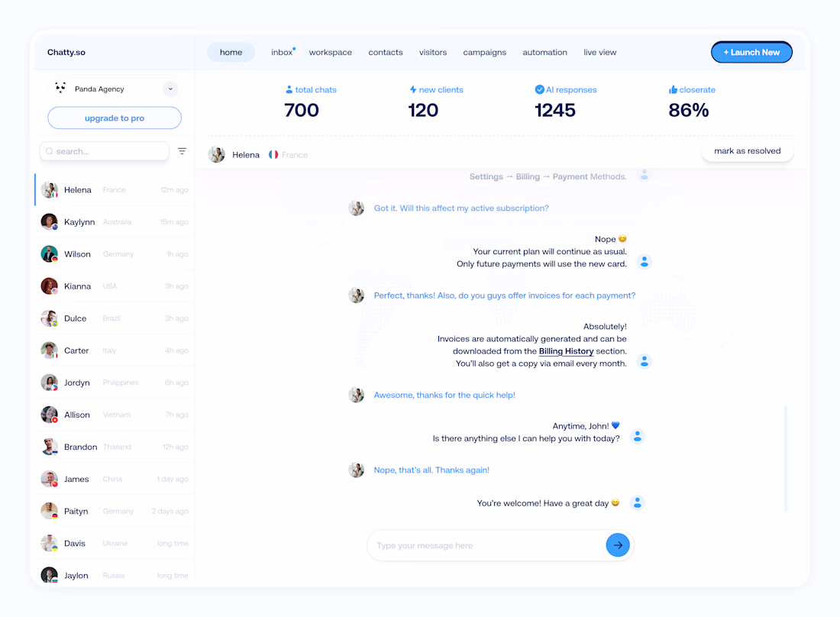840x617 pixels.
Task: Click avatar beside 'Got it. Will this affect' message
Action: pyautogui.click(x=357, y=208)
